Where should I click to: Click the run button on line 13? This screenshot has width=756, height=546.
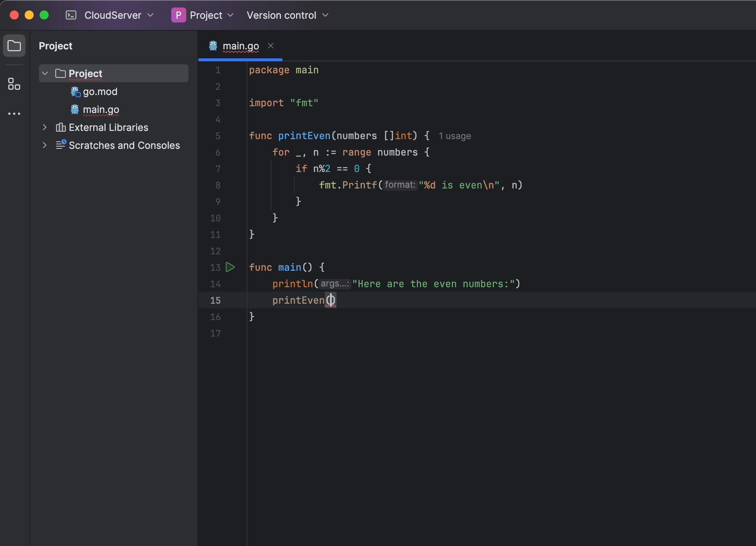click(230, 267)
